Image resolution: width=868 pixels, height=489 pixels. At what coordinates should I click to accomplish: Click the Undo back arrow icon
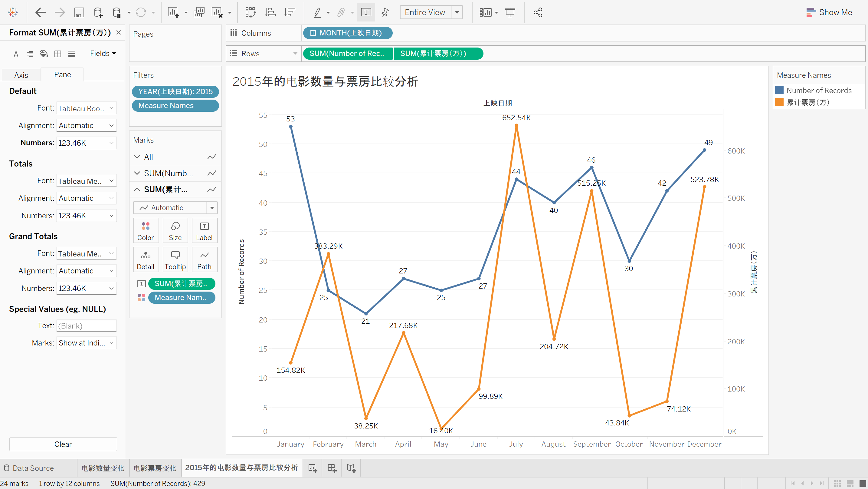(41, 12)
